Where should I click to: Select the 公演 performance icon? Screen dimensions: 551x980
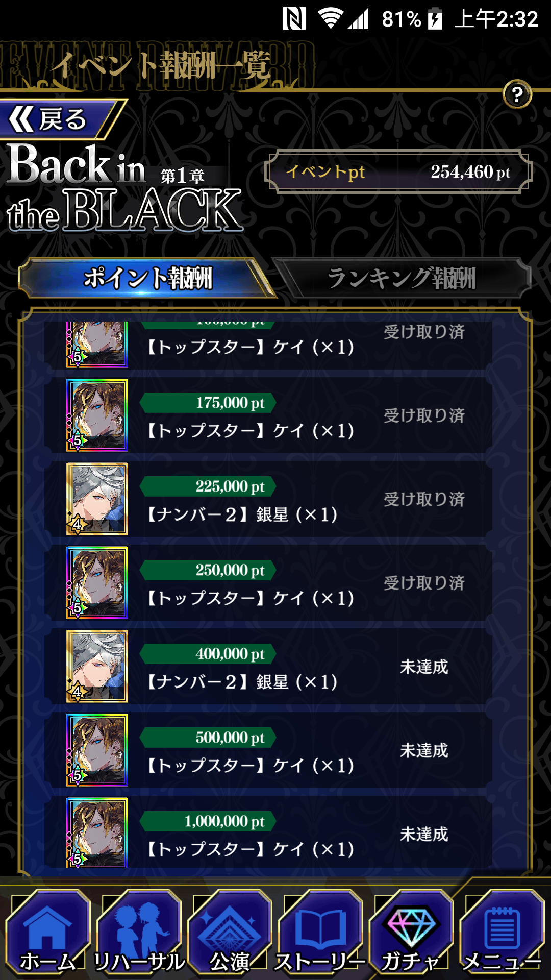pos(230,934)
